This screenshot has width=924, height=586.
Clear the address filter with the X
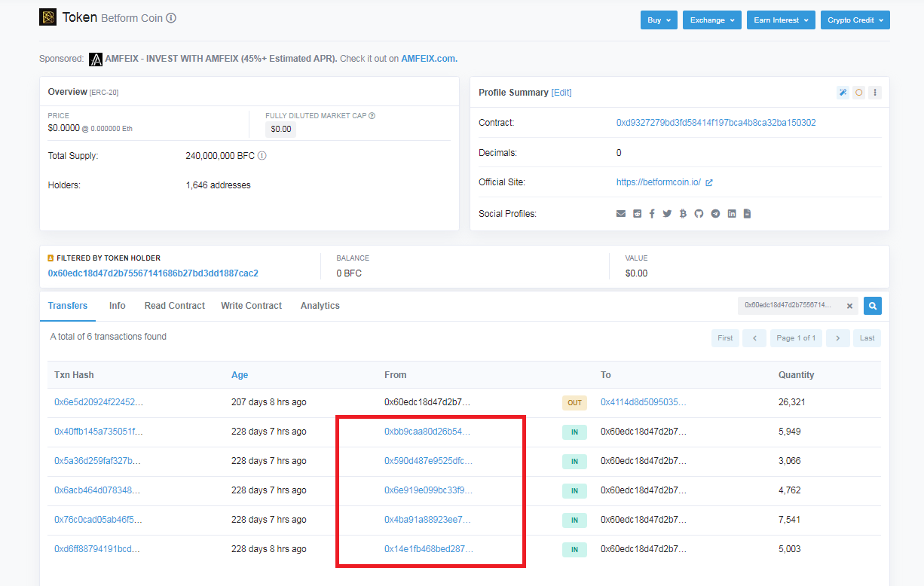click(849, 306)
